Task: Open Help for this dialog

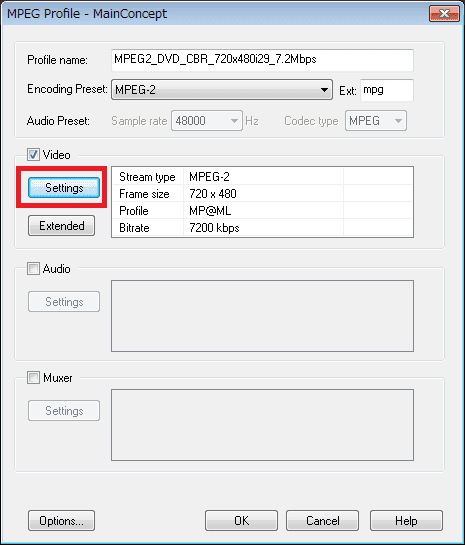Action: (x=406, y=520)
